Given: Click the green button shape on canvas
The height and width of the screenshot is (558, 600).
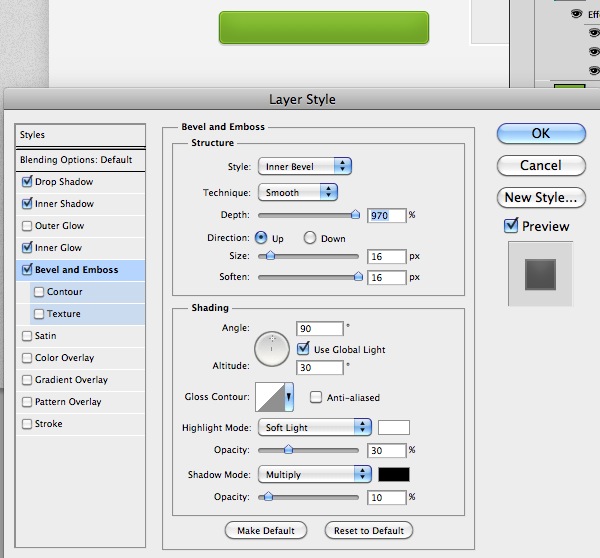Looking at the screenshot, I should point(324,28).
